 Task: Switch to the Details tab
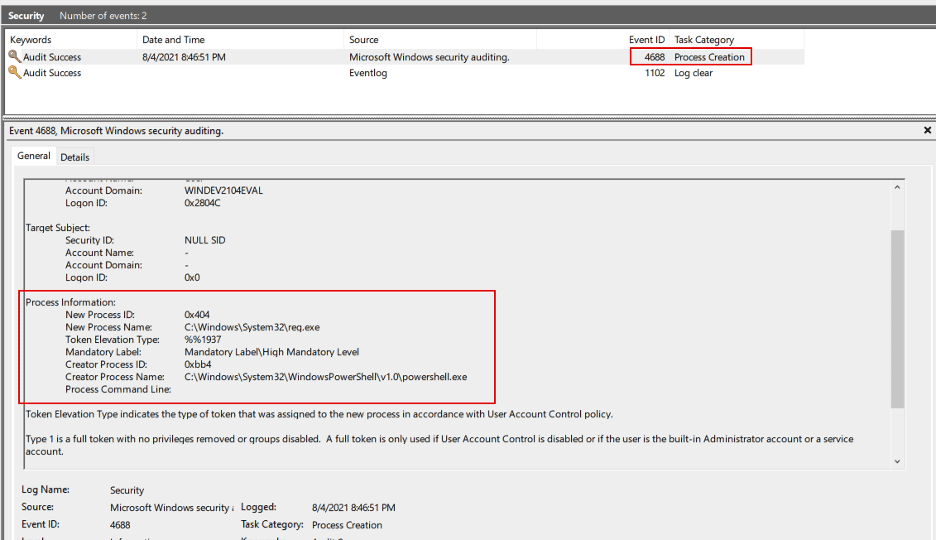75,157
